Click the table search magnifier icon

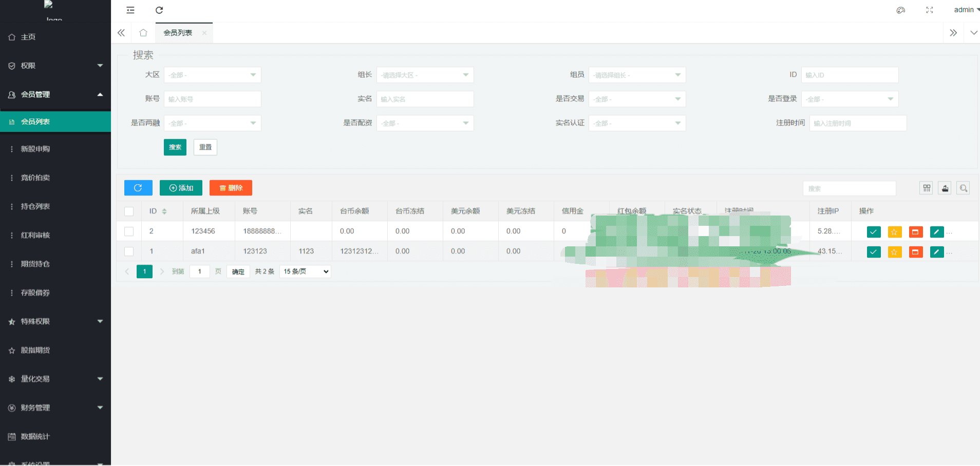point(964,188)
